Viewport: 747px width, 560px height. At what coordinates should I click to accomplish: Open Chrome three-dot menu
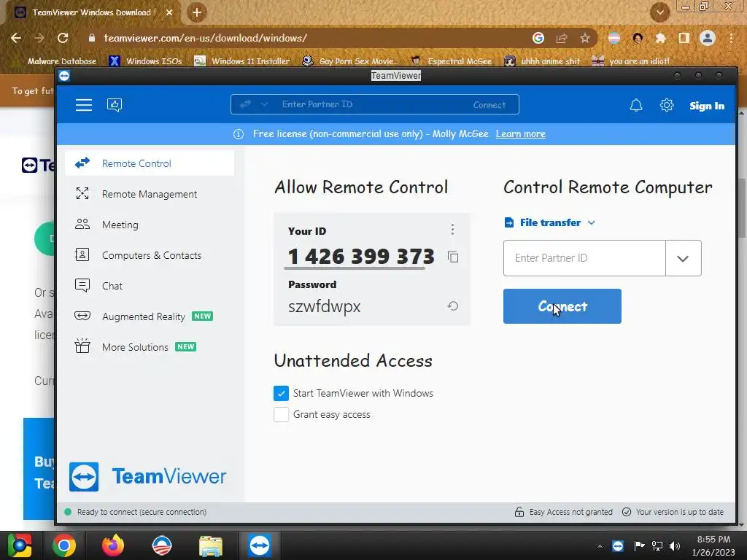pos(731,38)
